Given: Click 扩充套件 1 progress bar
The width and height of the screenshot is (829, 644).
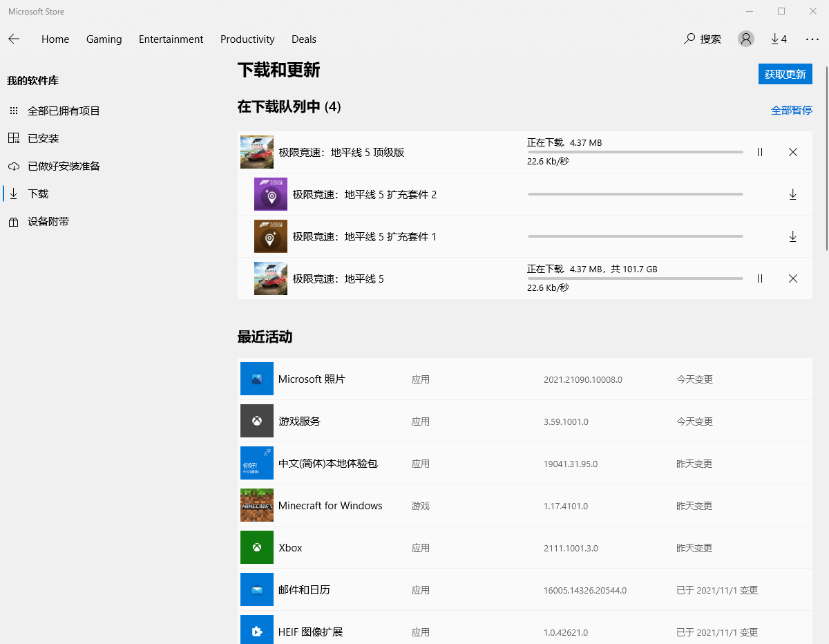Looking at the screenshot, I should click(x=636, y=236).
